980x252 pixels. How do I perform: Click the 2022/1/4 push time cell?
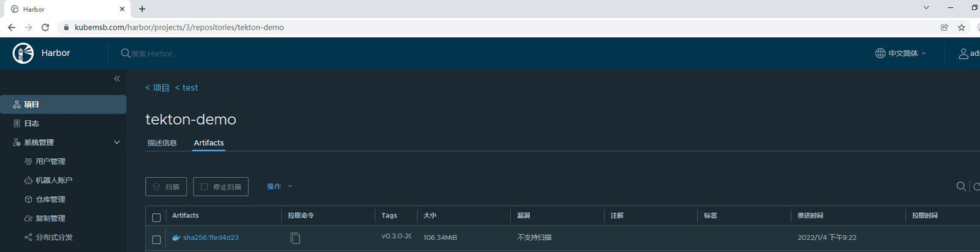coord(827,238)
